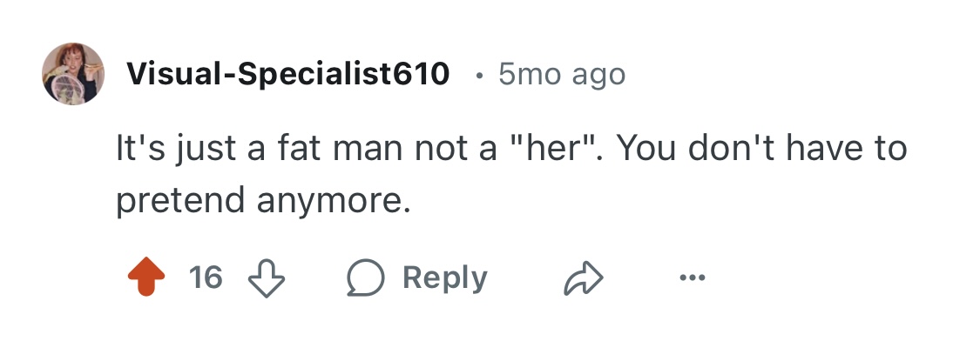Click the speech bubble reply icon
Viewport: 980px width, 341px height.
pyautogui.click(x=366, y=277)
